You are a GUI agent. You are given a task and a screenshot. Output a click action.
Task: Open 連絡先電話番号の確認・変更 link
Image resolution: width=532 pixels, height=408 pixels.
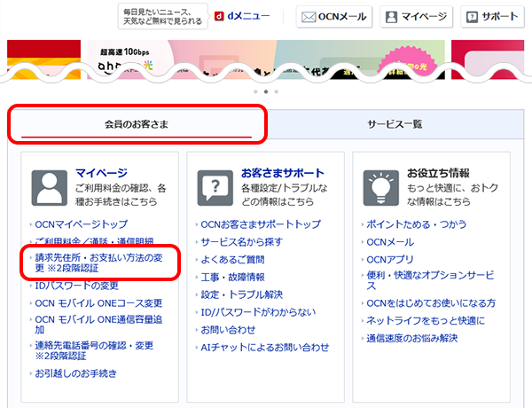[x=94, y=350]
